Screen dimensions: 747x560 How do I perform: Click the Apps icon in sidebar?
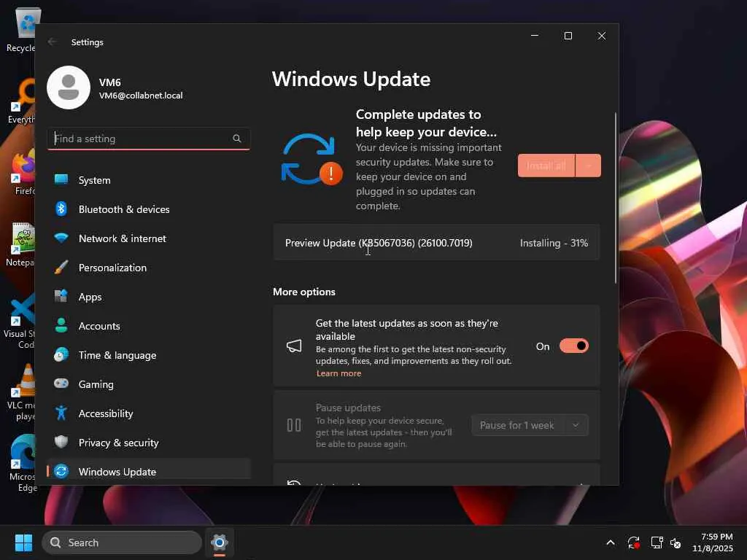[61, 296]
